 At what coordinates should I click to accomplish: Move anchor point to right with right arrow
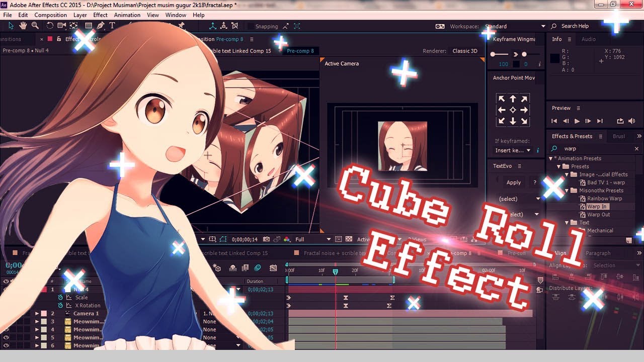[524, 110]
